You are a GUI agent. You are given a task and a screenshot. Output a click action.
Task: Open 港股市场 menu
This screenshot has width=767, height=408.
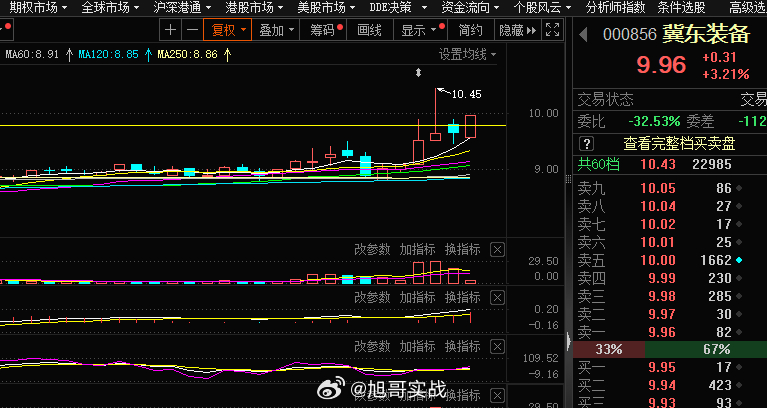pyautogui.click(x=254, y=7)
